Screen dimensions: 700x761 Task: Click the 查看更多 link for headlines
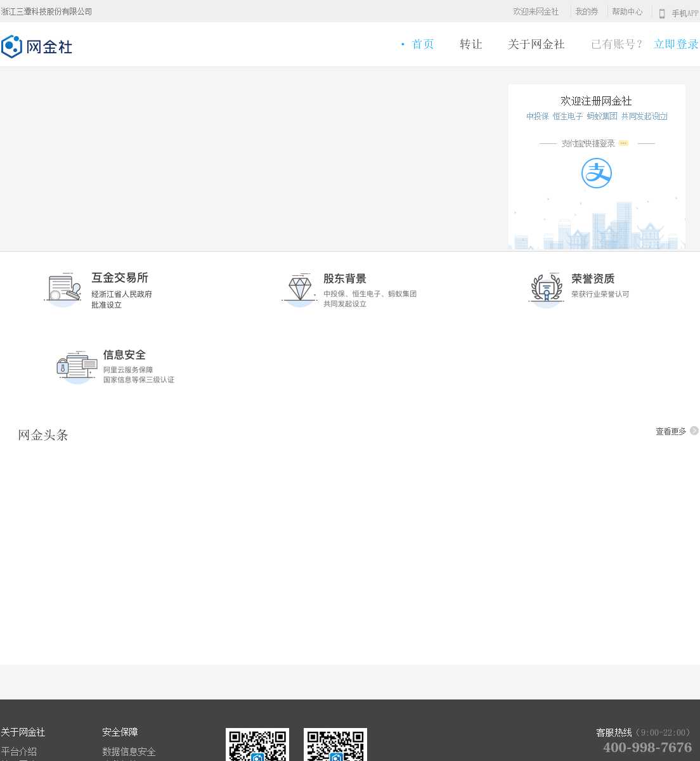pyautogui.click(x=671, y=431)
